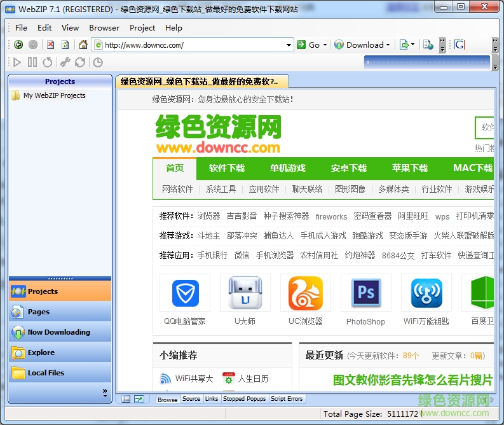Click the browser Back navigation icon

(x=18, y=45)
